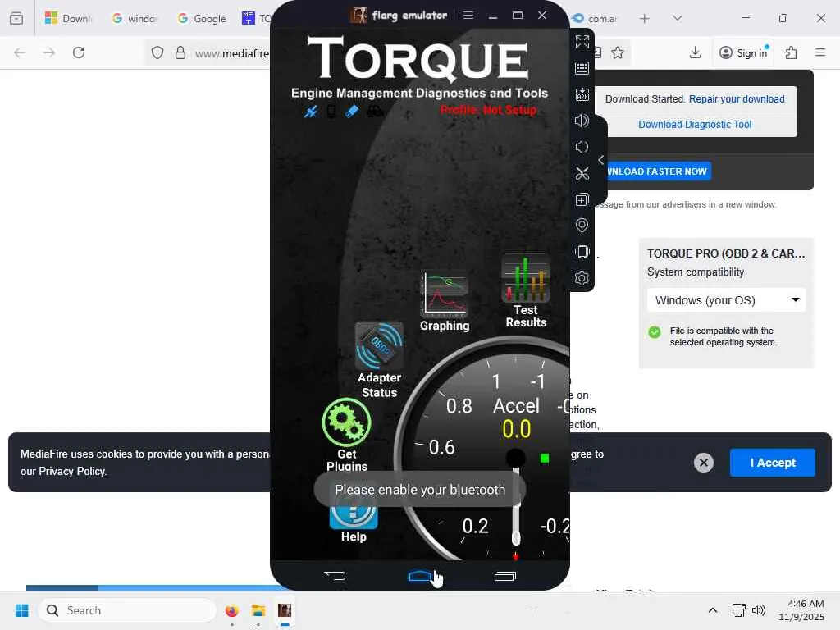The width and height of the screenshot is (840, 630).
Task: Switch to the com.ar tab
Action: [596, 18]
